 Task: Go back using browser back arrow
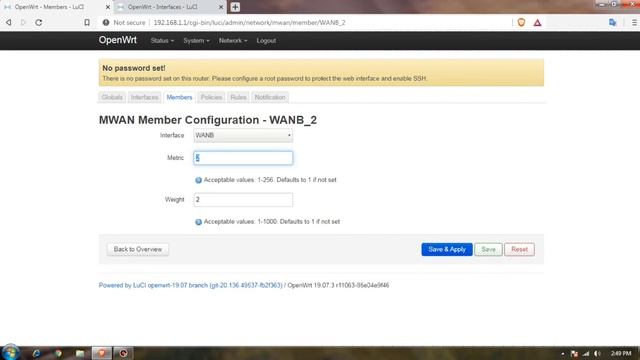coord(9,22)
